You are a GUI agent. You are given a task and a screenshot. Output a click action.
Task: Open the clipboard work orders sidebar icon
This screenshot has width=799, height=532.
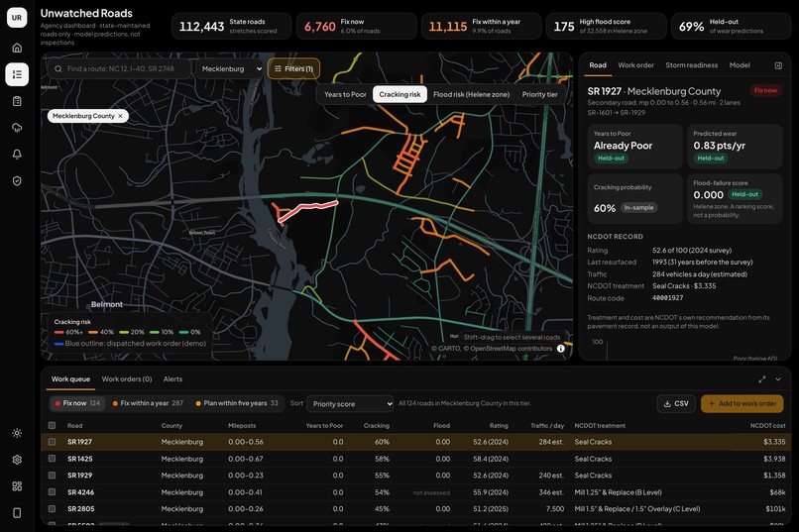17,101
